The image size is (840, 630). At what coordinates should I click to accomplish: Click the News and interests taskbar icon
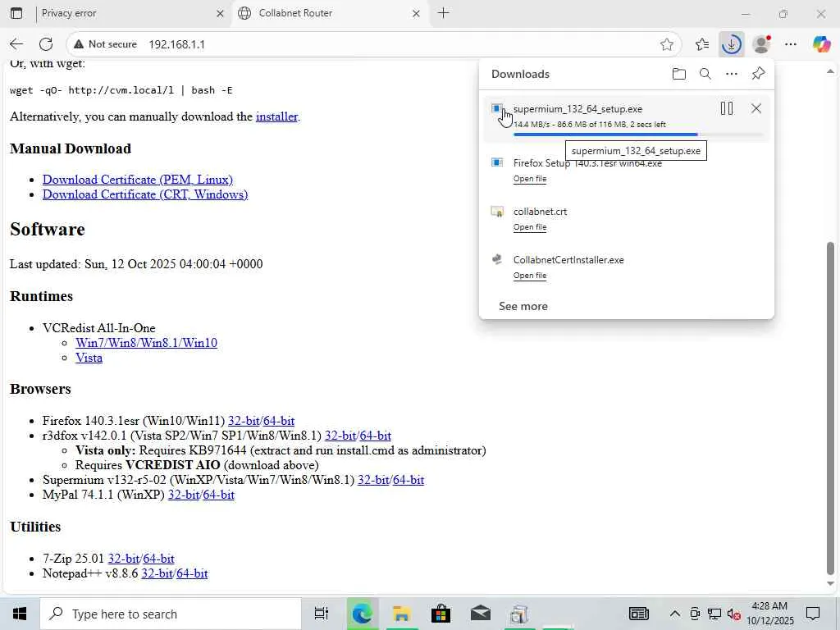638,614
